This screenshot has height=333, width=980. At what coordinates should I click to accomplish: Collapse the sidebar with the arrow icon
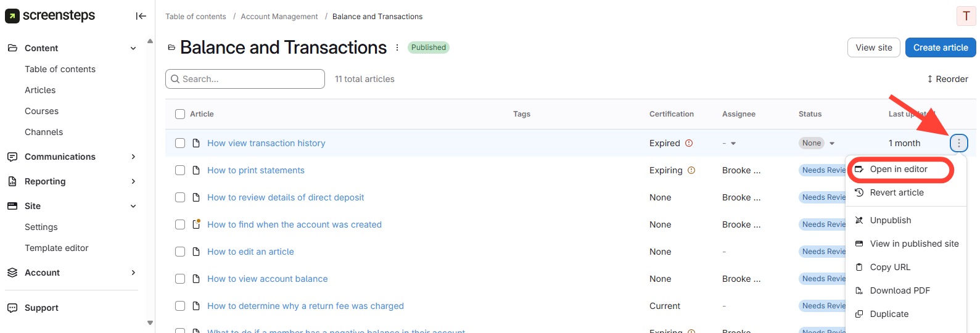point(141,16)
